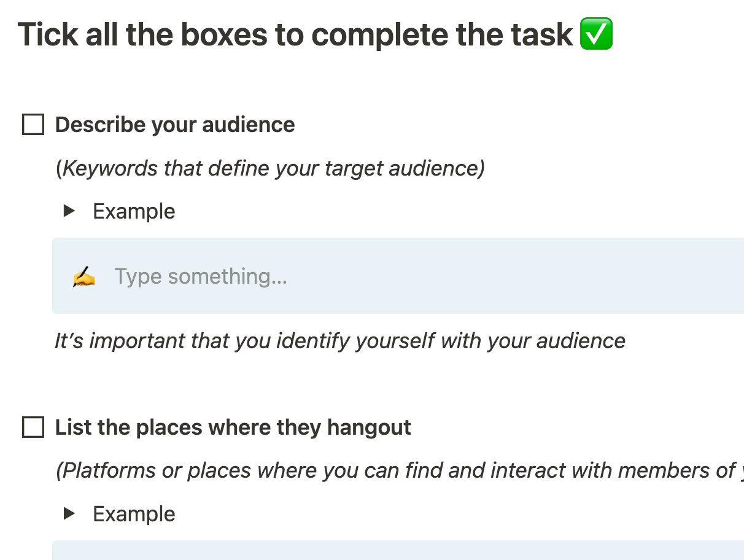Click the blank space between the two to-do sections
The height and width of the screenshot is (560, 744).
click(x=368, y=384)
